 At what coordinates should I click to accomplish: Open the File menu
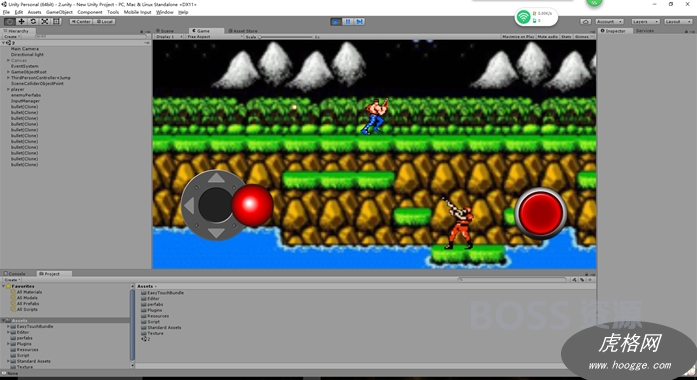(x=6, y=12)
